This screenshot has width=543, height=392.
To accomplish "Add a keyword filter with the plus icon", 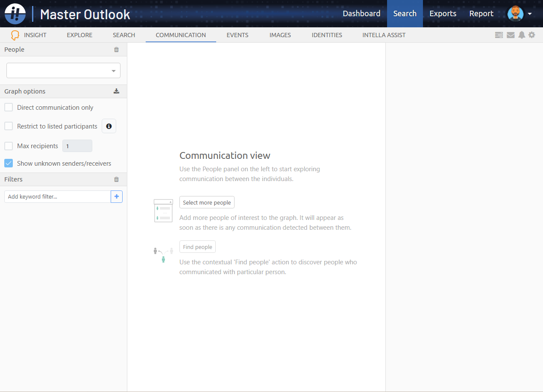I will pos(117,196).
